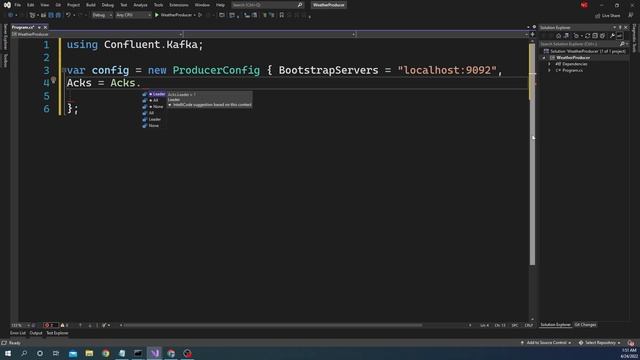This screenshot has width=640, height=360.
Task: Collapse the WeatherProducer project node
Action: (544, 58)
